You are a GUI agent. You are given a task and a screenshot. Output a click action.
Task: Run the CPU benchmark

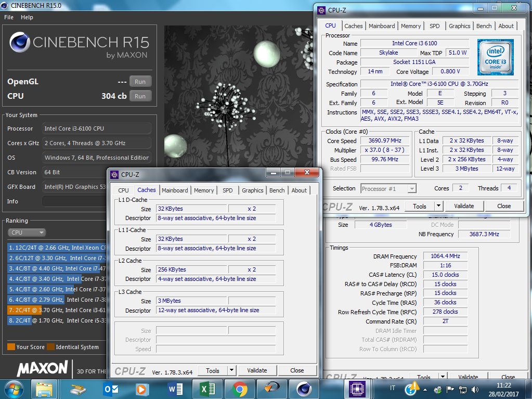(x=140, y=96)
